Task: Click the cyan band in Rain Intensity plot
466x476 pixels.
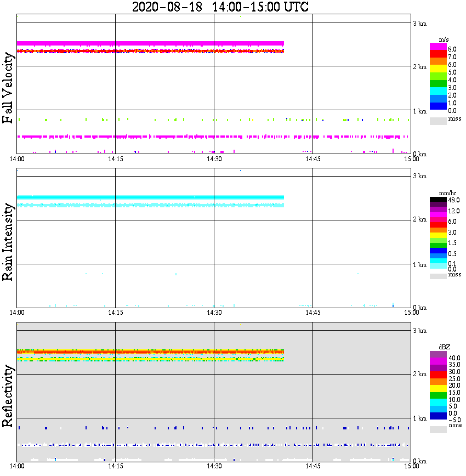Action: 150,197
